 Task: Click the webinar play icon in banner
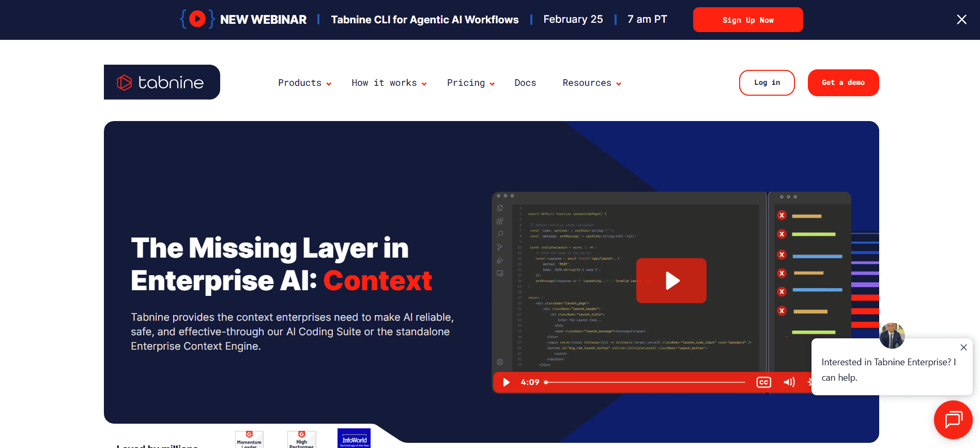coord(197,19)
